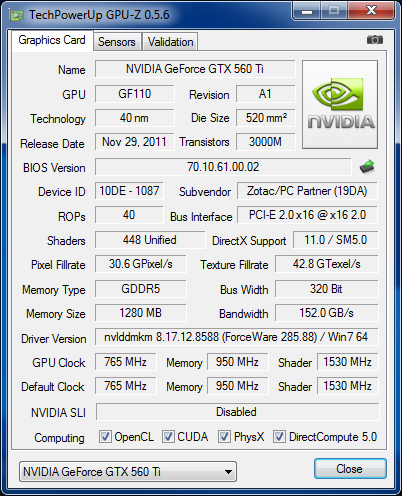Screen dimensions: 402x496
Task: Click the Device ID field 10DE - 1087
Action: pos(129,191)
